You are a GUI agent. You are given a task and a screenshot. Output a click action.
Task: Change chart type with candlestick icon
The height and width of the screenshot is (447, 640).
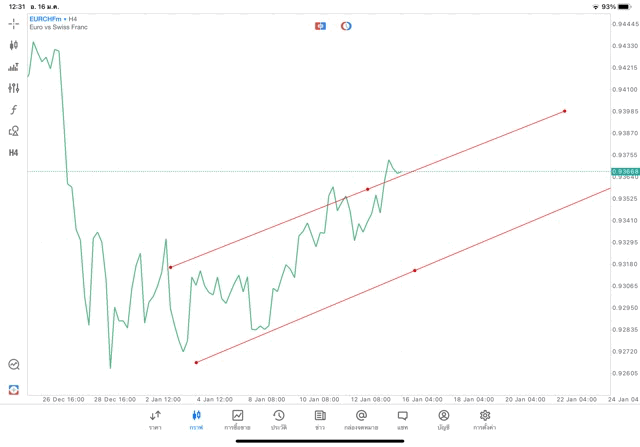point(14,45)
